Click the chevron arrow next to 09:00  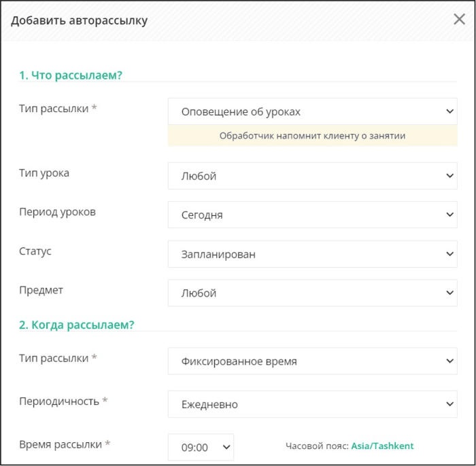(x=226, y=447)
